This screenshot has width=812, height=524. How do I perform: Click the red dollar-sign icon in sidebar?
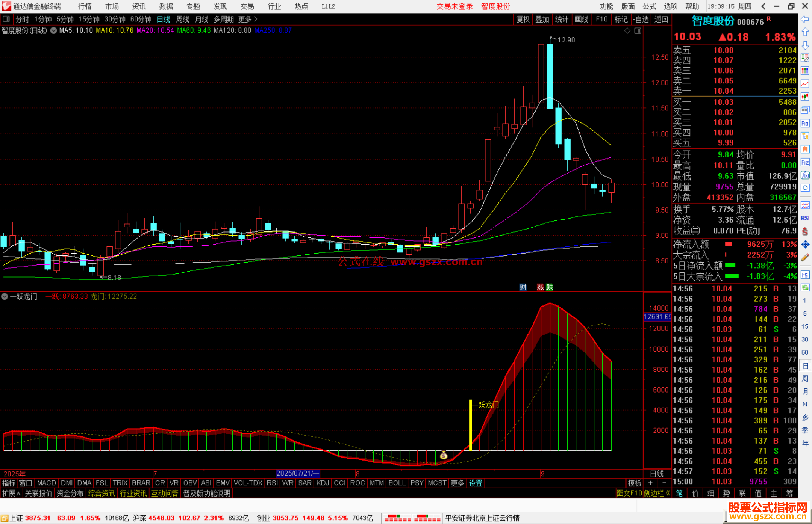pyautogui.click(x=805, y=231)
